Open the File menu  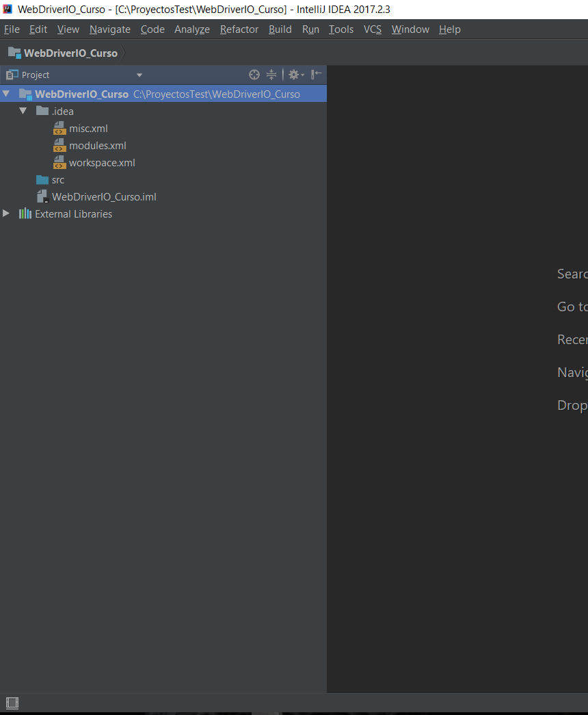click(x=12, y=29)
